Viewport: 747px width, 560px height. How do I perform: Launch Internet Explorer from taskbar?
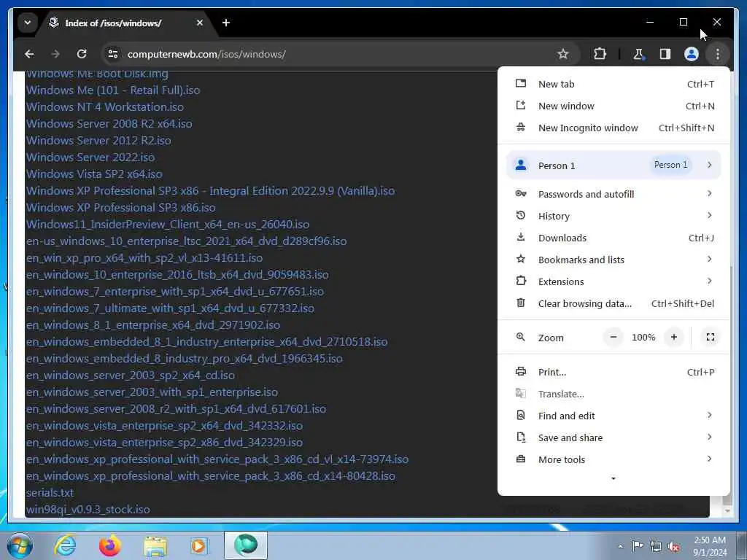(64, 545)
